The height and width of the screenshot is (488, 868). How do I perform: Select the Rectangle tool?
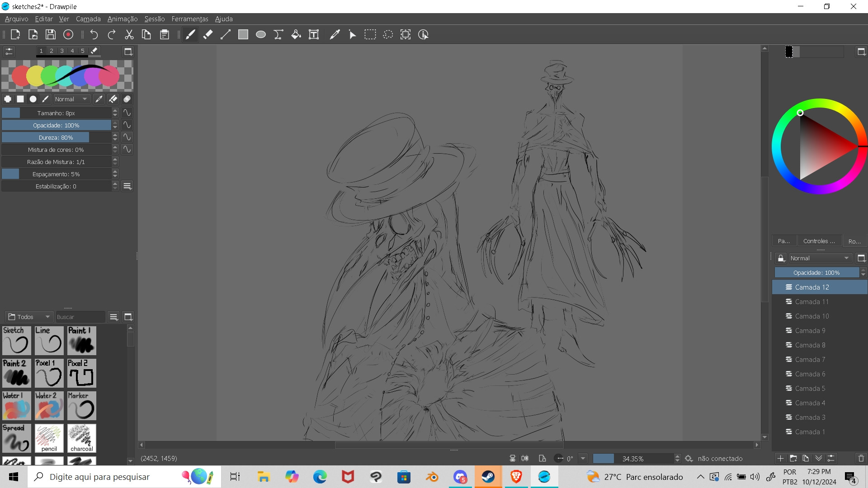(x=243, y=34)
